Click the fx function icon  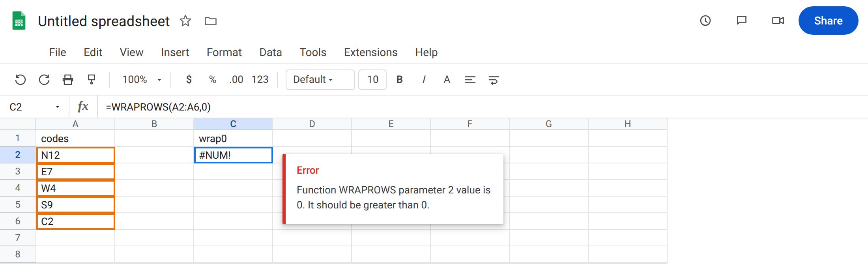[x=83, y=107]
